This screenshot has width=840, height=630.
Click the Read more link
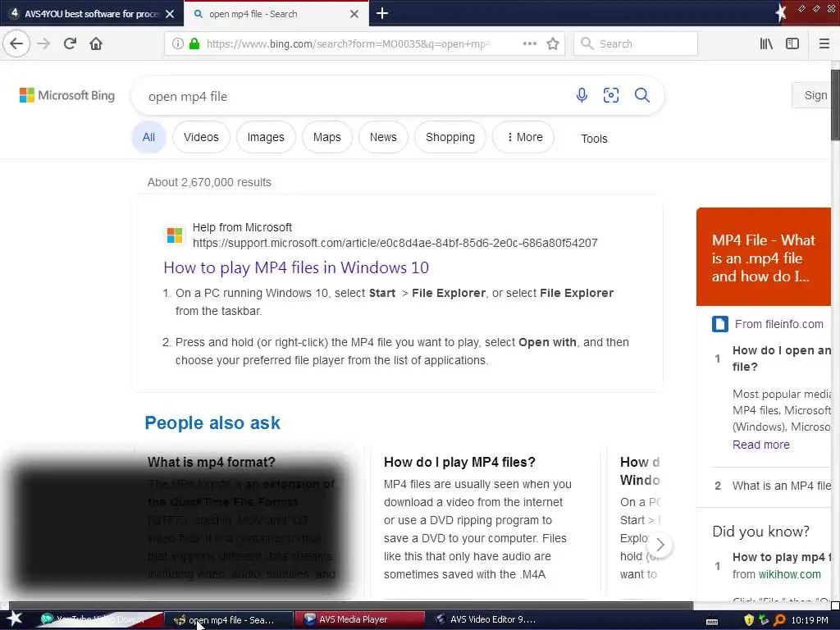pyautogui.click(x=760, y=445)
